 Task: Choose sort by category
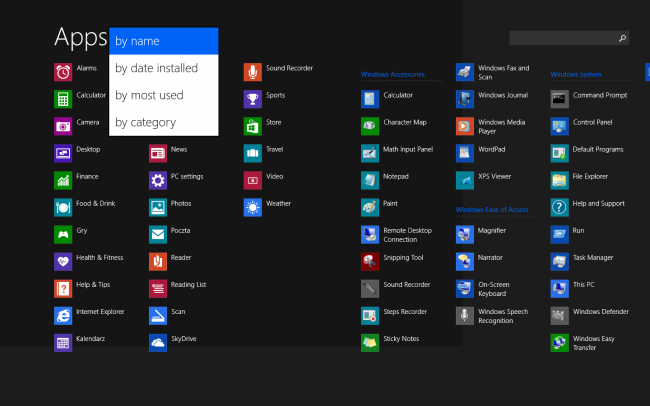(x=164, y=122)
